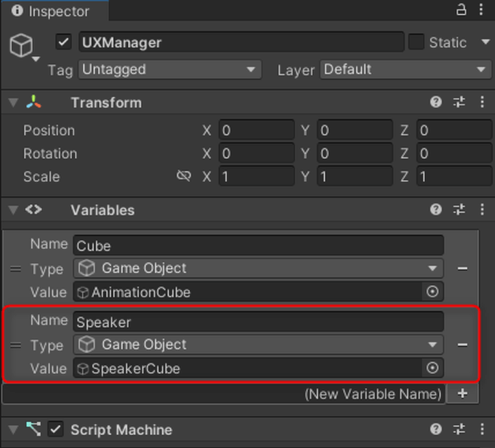Click the object picker for SpeakerCube value
495x448 pixels.
(x=432, y=368)
